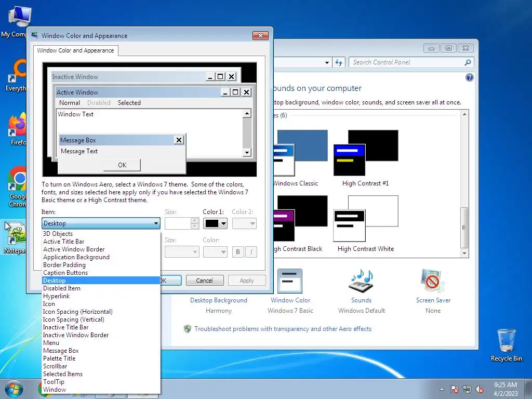Choose Border Padding in the Item list
532x399 pixels.
coord(101,264)
